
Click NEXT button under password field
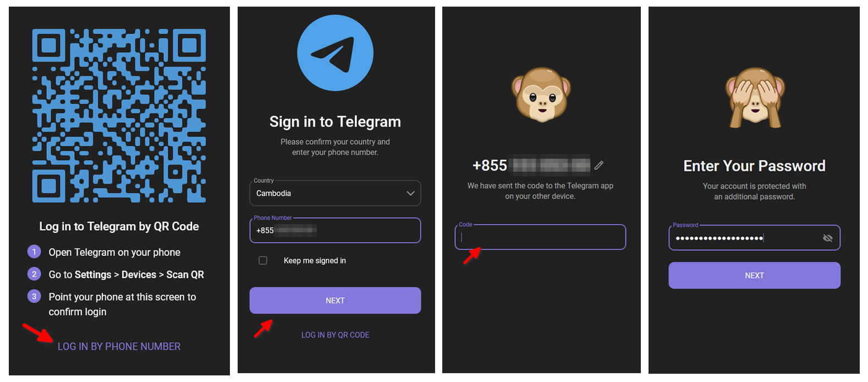tap(754, 275)
